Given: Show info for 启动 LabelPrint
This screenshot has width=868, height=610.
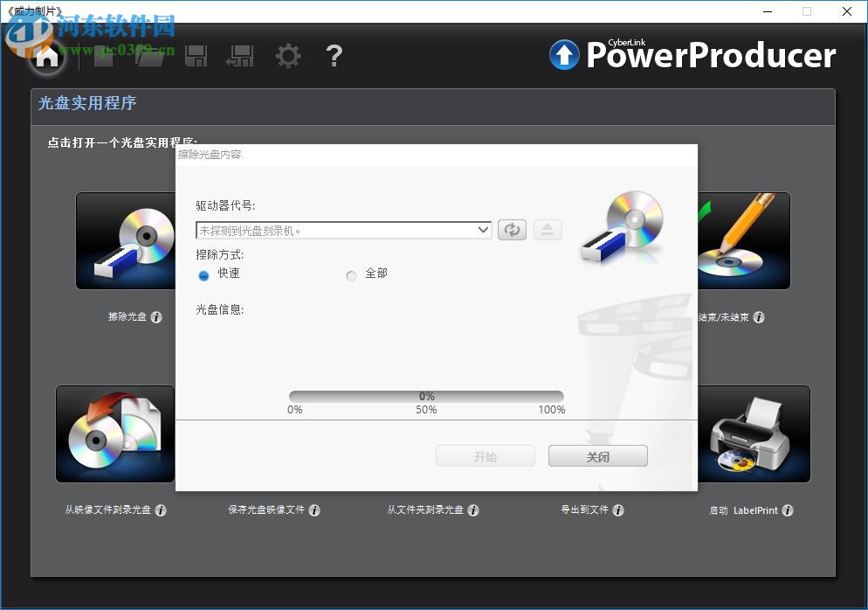Looking at the screenshot, I should tap(788, 510).
